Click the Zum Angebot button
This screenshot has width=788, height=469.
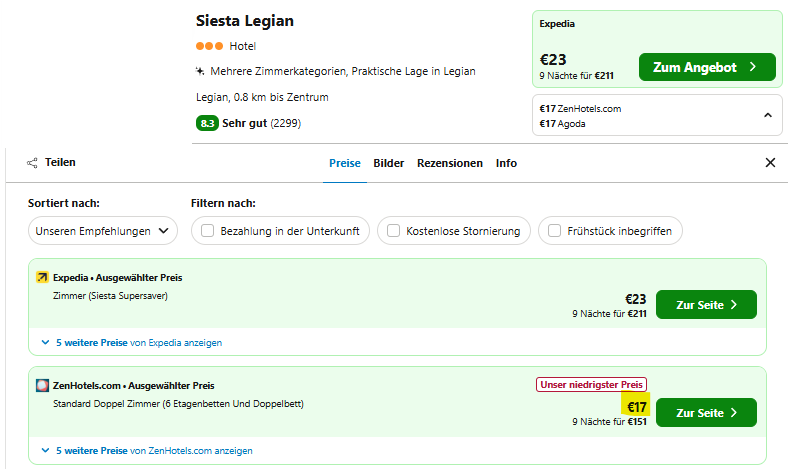click(707, 67)
